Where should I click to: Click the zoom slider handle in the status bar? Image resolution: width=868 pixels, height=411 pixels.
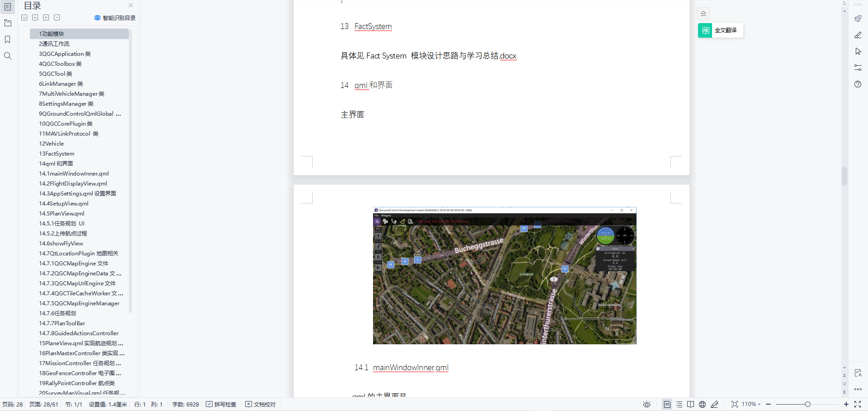coord(808,404)
